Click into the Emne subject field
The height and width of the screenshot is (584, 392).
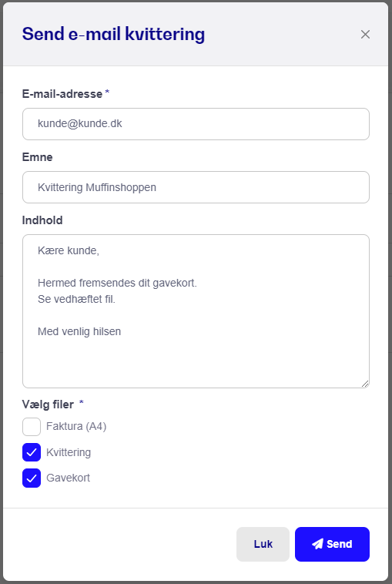[196, 187]
